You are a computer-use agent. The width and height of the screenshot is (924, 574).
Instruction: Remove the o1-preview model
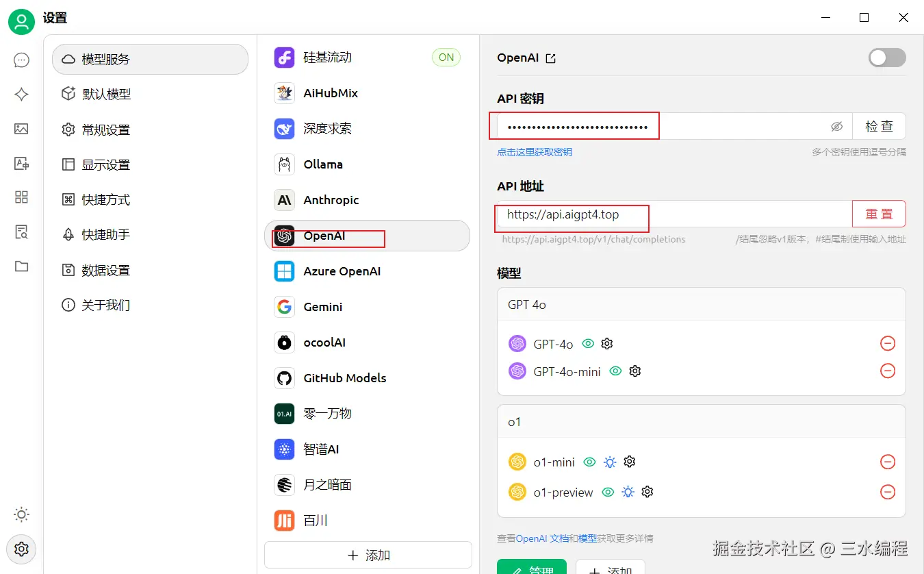tap(888, 492)
